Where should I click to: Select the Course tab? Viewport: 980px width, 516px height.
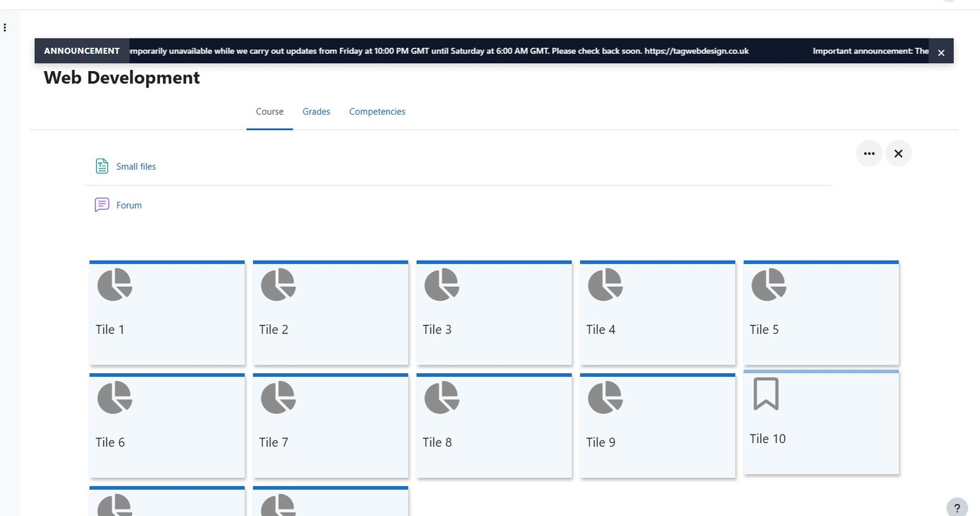(269, 112)
